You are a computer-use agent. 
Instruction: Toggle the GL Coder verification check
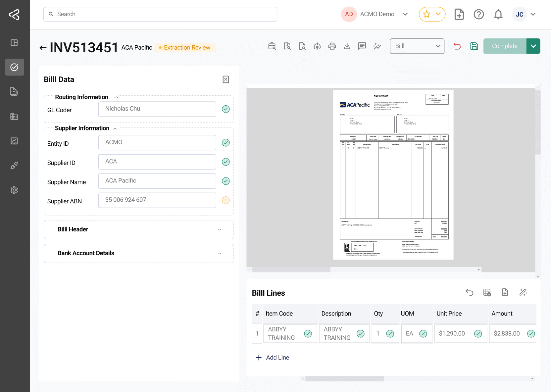[226, 109]
